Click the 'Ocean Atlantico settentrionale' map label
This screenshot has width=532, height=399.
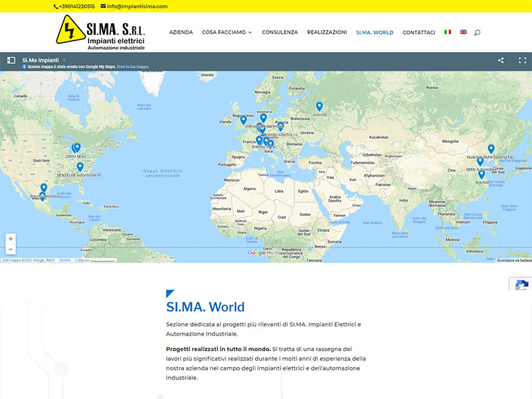(x=163, y=174)
